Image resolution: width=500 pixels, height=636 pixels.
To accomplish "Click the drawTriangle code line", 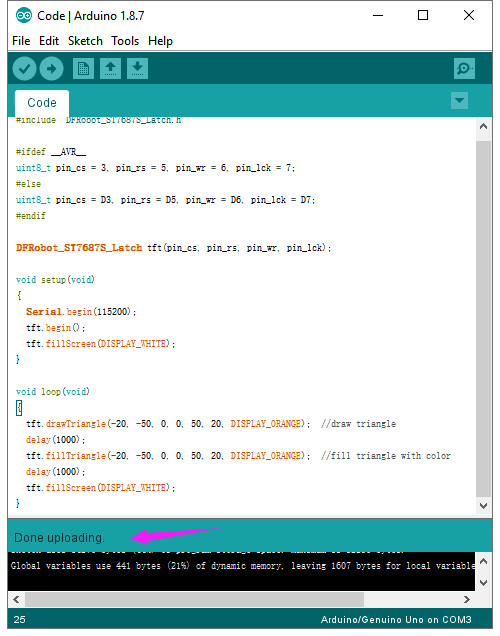I will [x=211, y=423].
